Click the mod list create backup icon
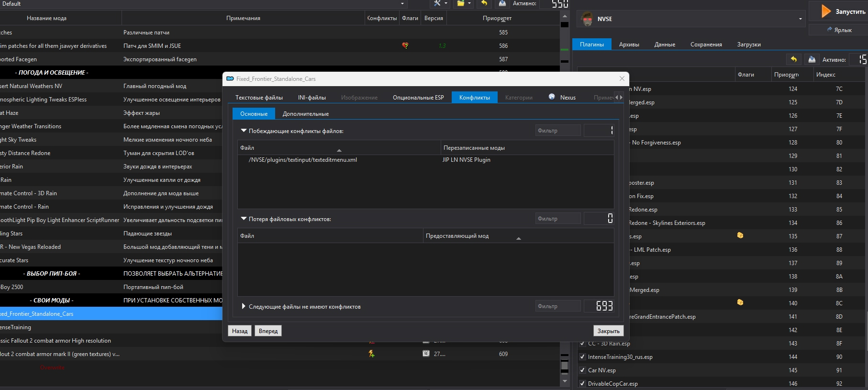868x390 pixels. click(x=502, y=3)
